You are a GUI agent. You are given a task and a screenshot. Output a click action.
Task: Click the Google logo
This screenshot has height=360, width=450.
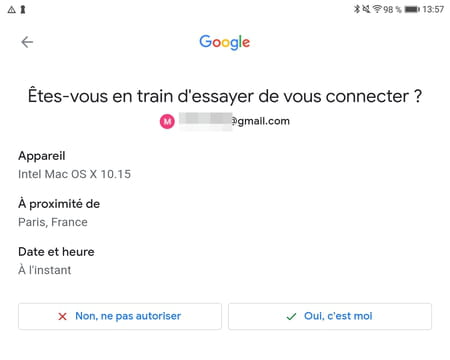click(225, 42)
